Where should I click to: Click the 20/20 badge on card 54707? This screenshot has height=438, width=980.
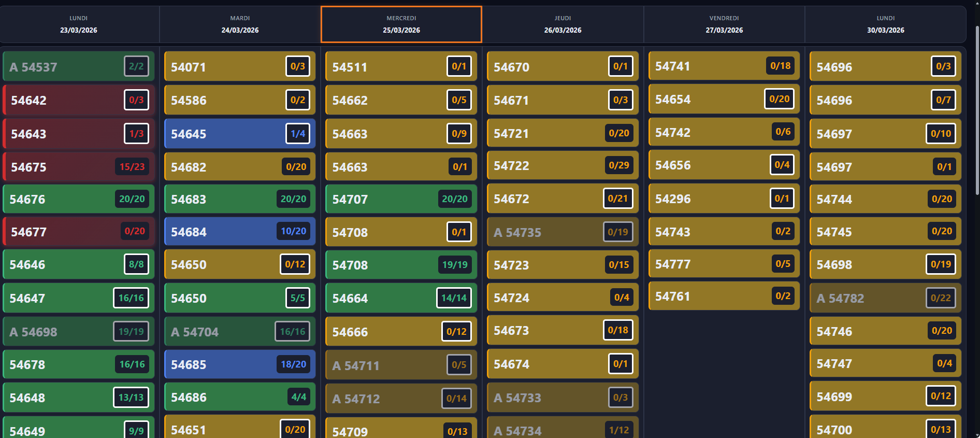(x=454, y=199)
